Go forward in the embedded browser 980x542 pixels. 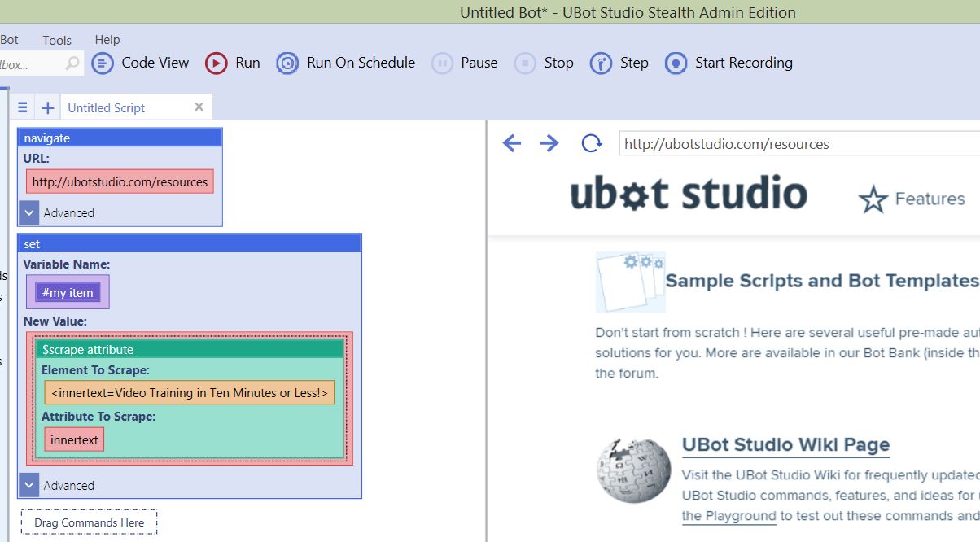(x=549, y=144)
